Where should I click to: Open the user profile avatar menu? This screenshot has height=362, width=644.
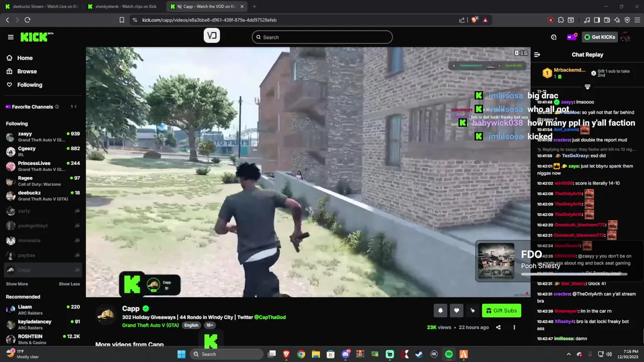click(x=626, y=37)
